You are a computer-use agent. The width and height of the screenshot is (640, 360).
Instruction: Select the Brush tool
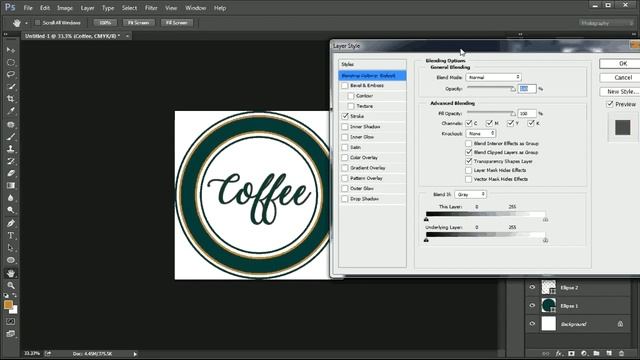11,137
